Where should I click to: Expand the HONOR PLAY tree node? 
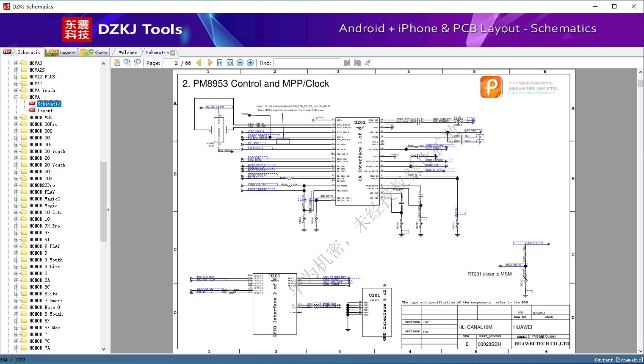coord(16,192)
